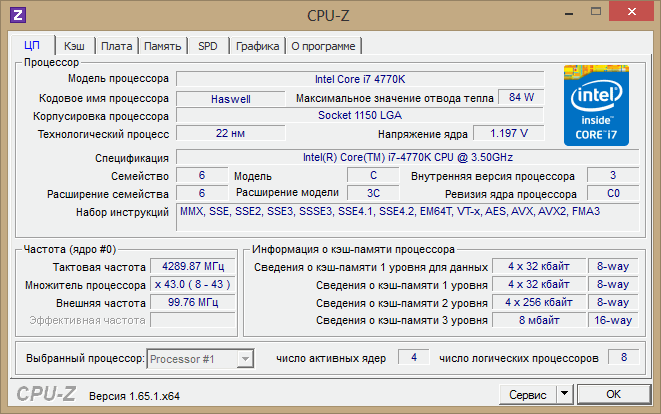661x414 pixels.
Task: Click the Модель value C
Action: tap(373, 175)
